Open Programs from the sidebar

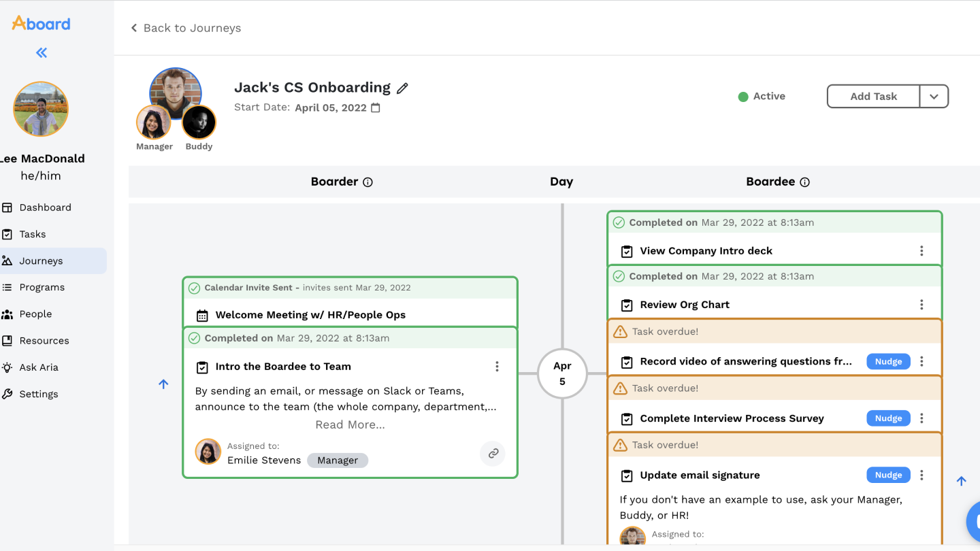tap(42, 287)
